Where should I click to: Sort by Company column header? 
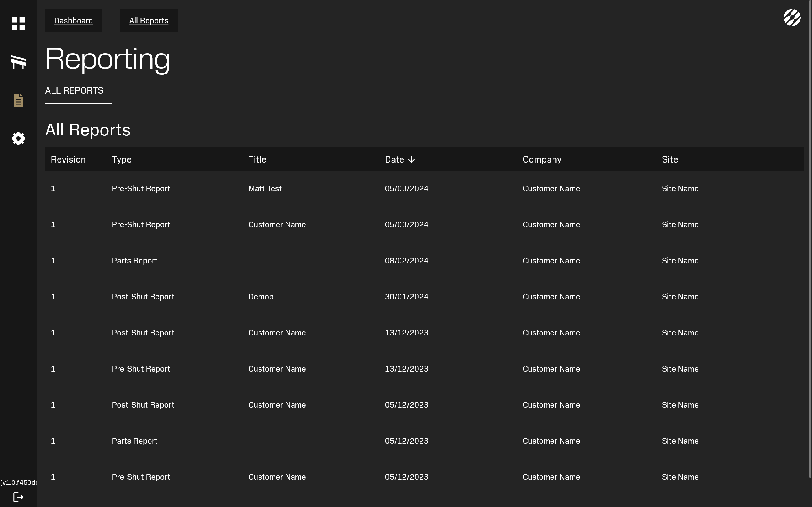pos(542,160)
